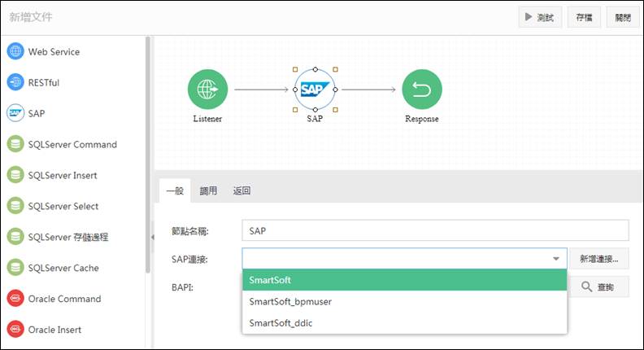This screenshot has width=644, height=350.
Task: Click the 節點名稱 input field
Action: pos(435,230)
